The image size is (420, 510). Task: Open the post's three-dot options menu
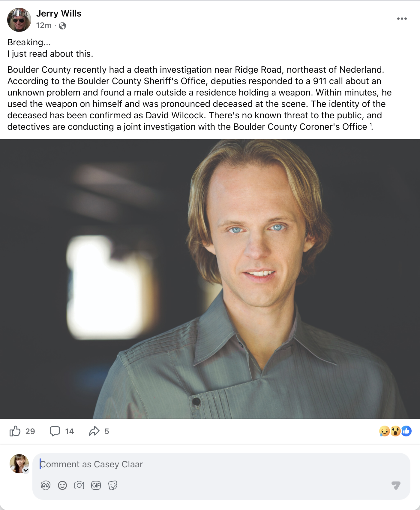coord(402,19)
